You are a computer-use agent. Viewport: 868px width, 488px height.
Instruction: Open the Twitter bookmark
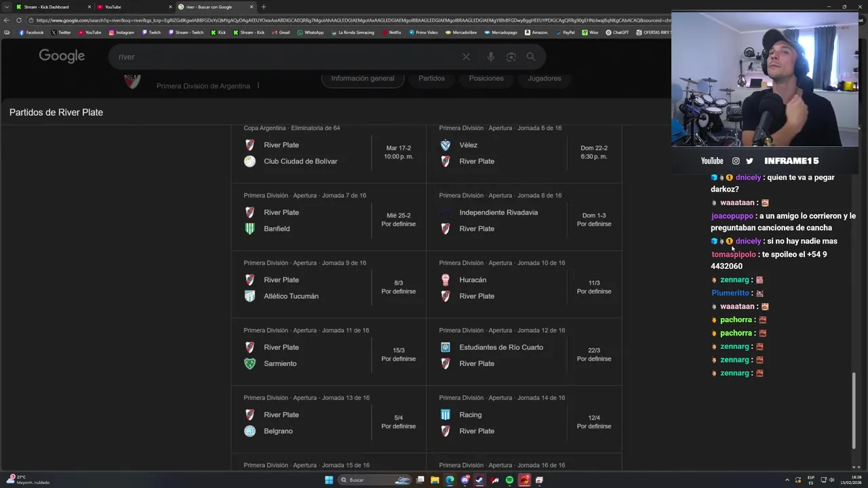pyautogui.click(x=61, y=33)
